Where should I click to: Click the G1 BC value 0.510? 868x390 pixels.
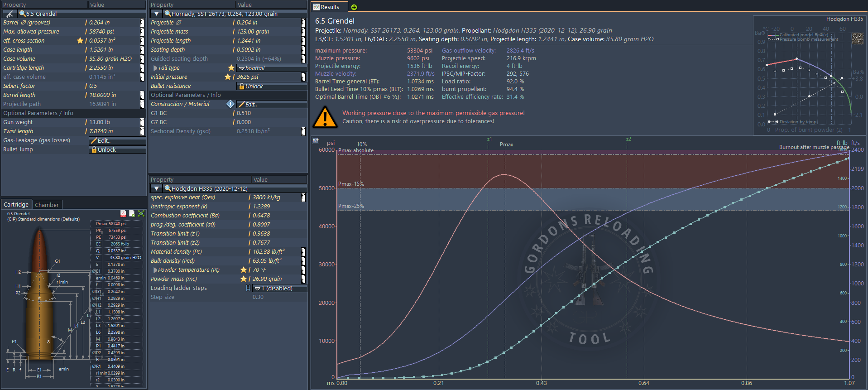click(x=244, y=113)
